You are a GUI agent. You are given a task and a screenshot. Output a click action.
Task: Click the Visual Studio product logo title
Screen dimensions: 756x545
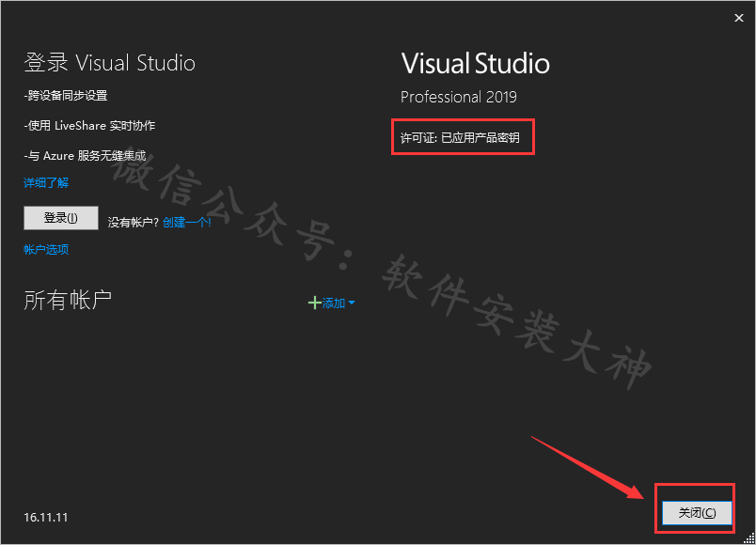[x=475, y=64]
